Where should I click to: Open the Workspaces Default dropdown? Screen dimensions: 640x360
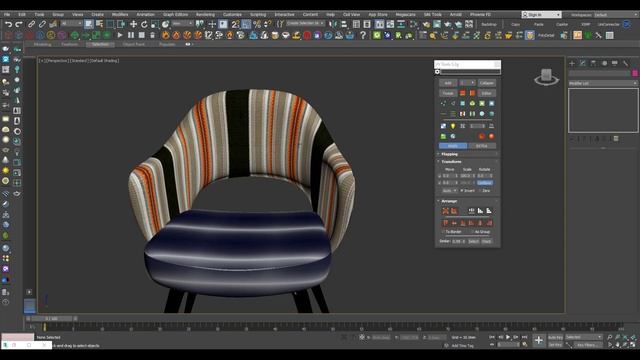(616, 15)
